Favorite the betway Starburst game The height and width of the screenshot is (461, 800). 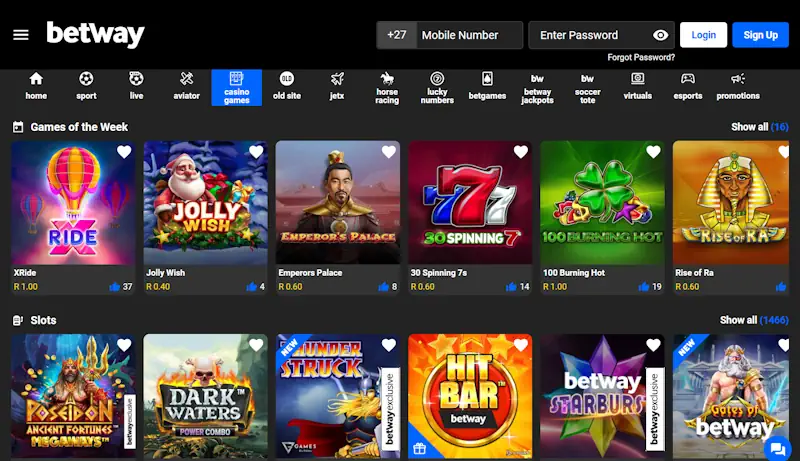(654, 345)
